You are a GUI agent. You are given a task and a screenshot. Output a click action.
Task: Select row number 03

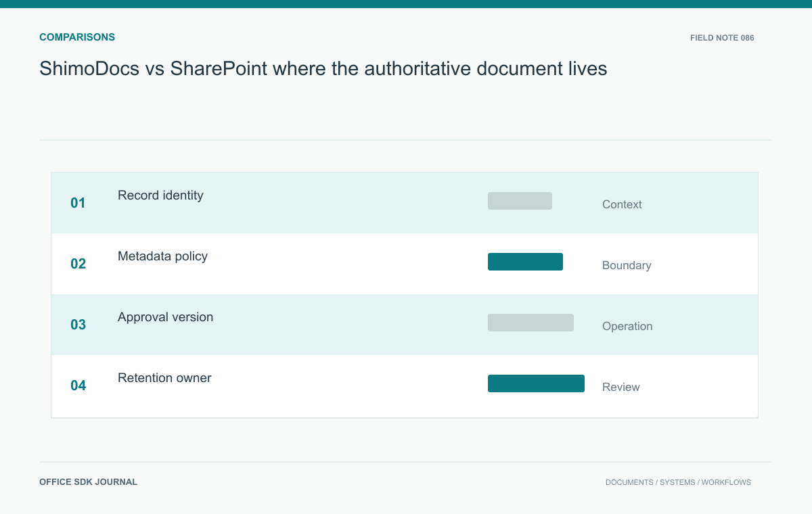tap(78, 325)
